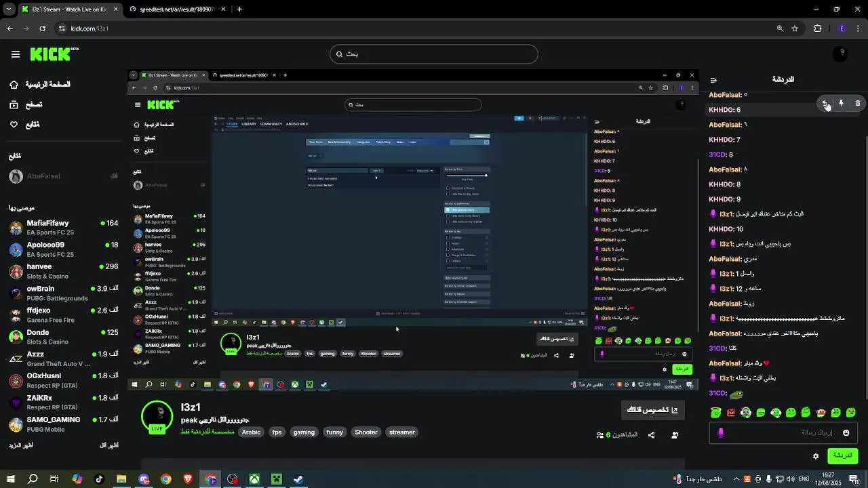The image size is (868, 488).
Task: Click the fps tag
Action: click(x=277, y=432)
